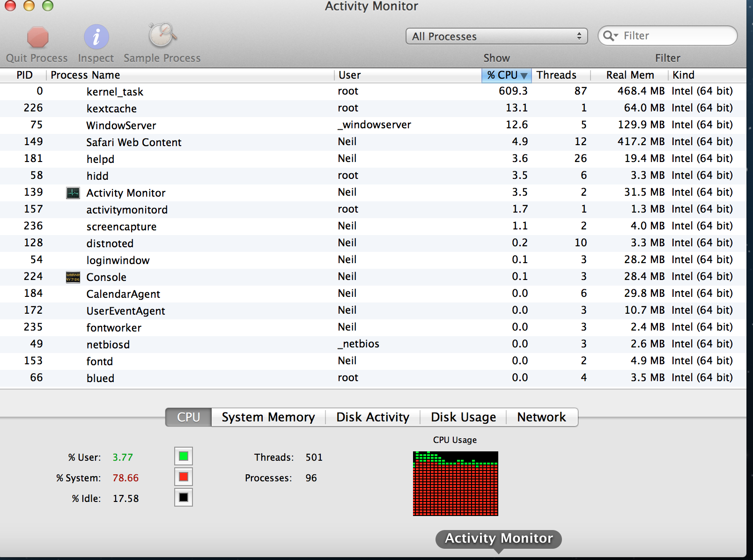Select the kextcache process row
The height and width of the screenshot is (560, 753).
click(373, 108)
